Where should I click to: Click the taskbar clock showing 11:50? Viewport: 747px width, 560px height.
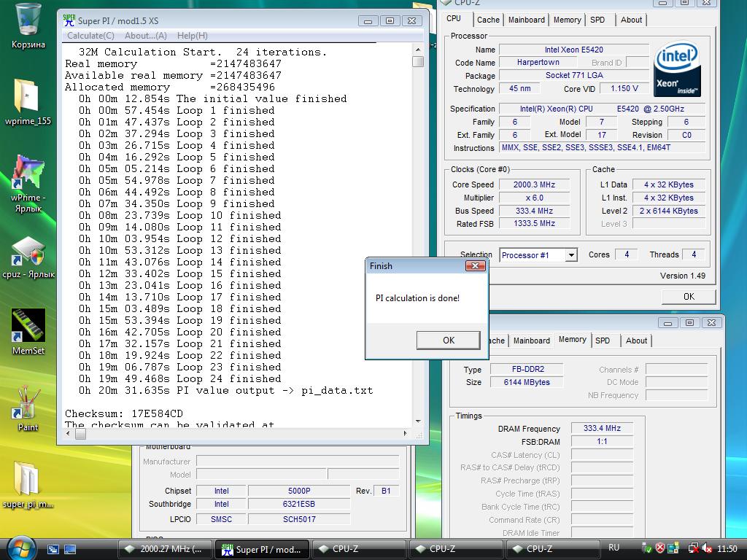point(727,549)
